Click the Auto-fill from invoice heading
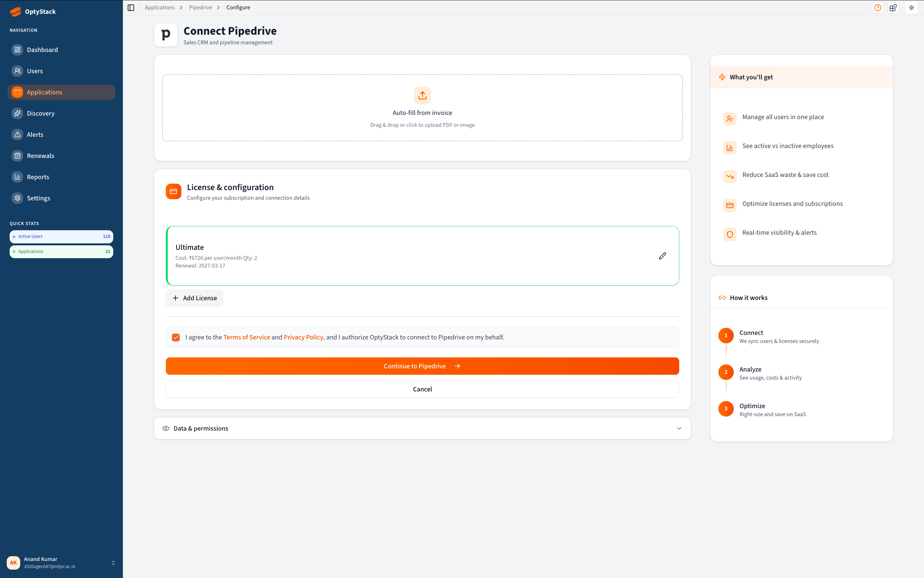This screenshot has height=578, width=924. coord(422,113)
